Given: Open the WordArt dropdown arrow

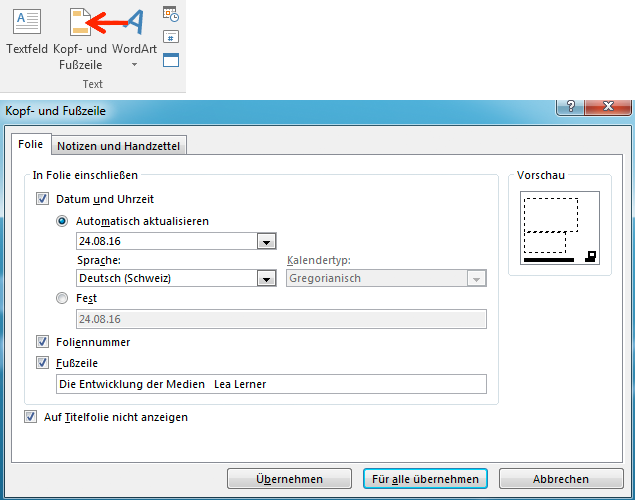Looking at the screenshot, I should click(134, 65).
